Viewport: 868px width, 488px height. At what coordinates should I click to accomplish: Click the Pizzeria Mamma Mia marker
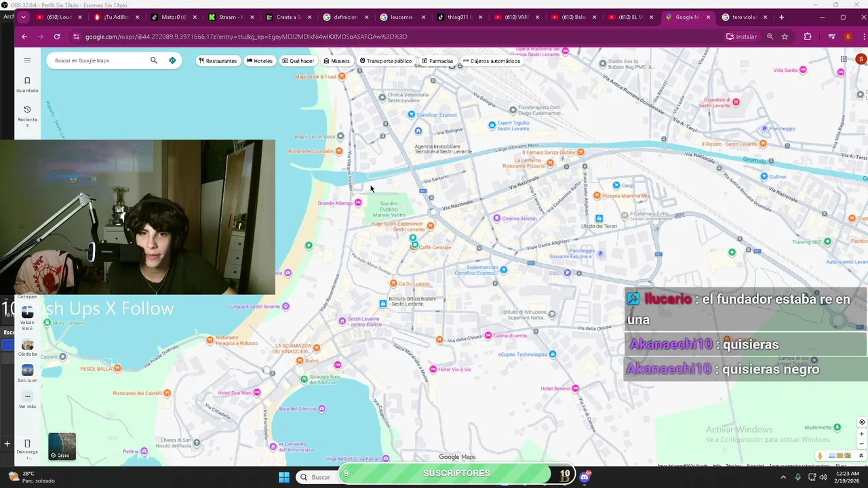coord(597,195)
